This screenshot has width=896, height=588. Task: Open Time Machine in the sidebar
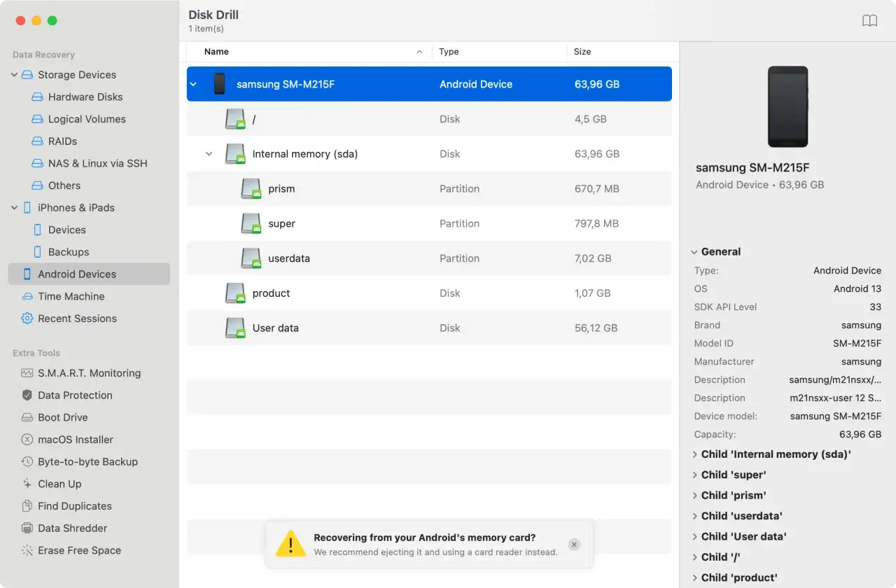point(71,296)
